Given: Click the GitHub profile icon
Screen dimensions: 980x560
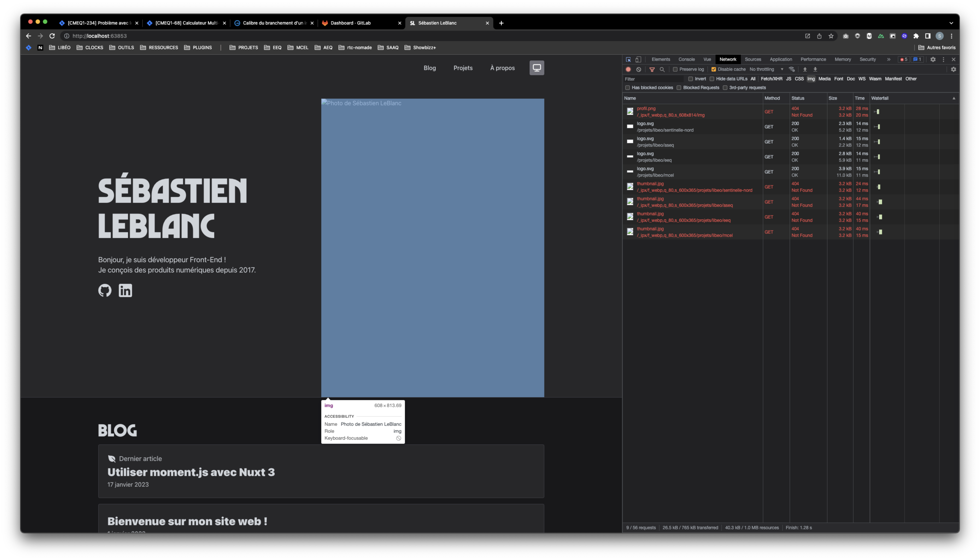Looking at the screenshot, I should coord(105,290).
